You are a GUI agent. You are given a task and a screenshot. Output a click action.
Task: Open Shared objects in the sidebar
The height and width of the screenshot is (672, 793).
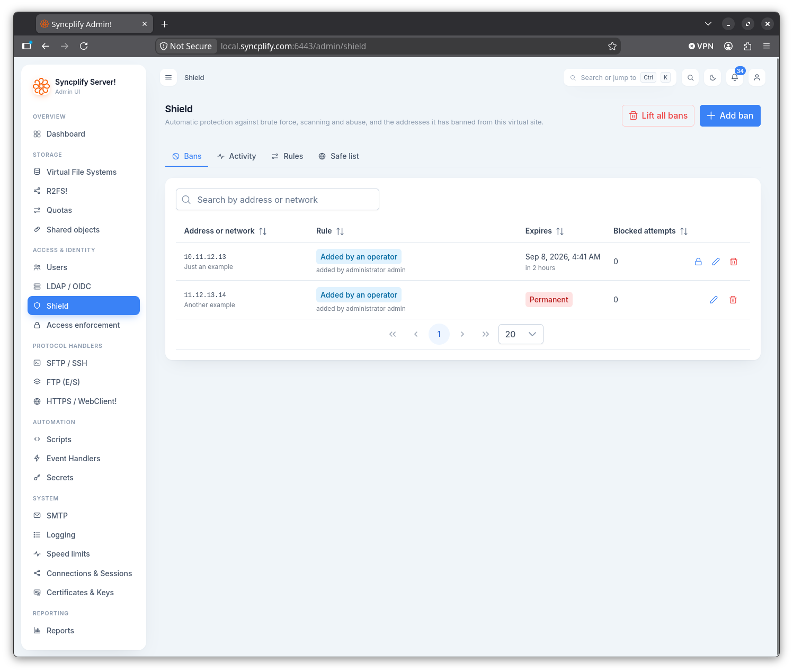click(84, 230)
